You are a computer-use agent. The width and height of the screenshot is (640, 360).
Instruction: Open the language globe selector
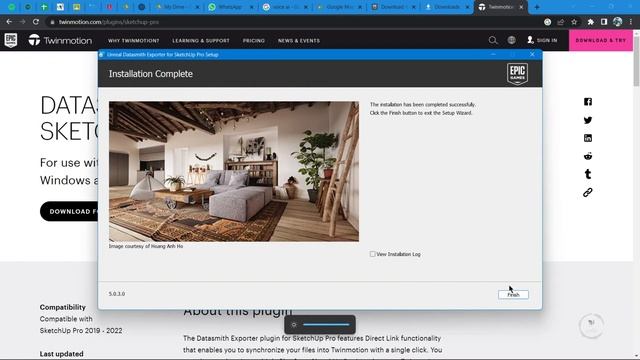511,40
